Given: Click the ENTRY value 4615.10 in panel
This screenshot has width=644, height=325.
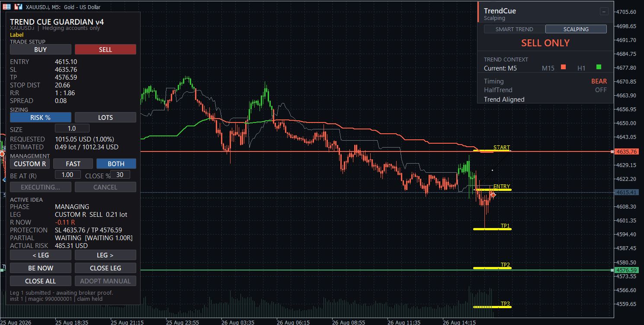Looking at the screenshot, I should coord(66,62).
